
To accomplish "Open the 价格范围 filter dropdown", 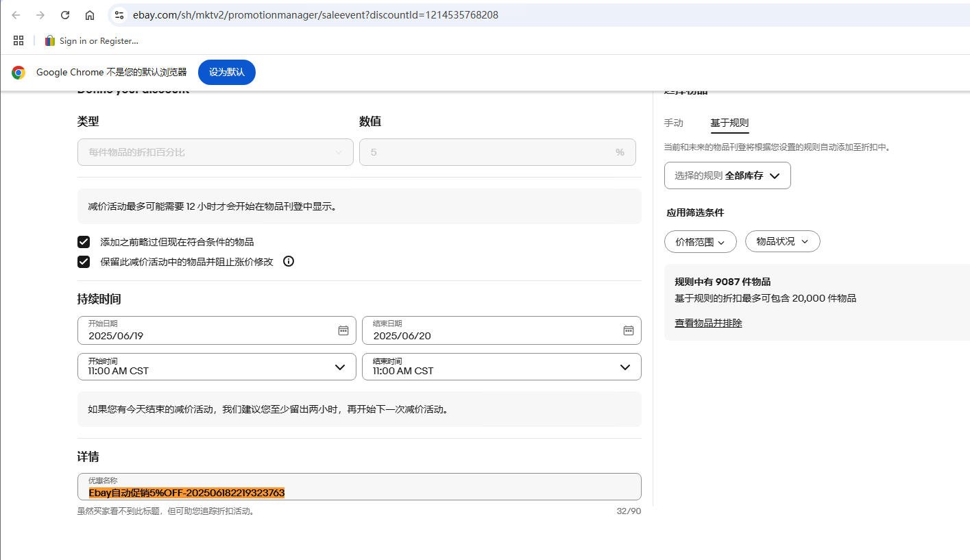I will 701,241.
